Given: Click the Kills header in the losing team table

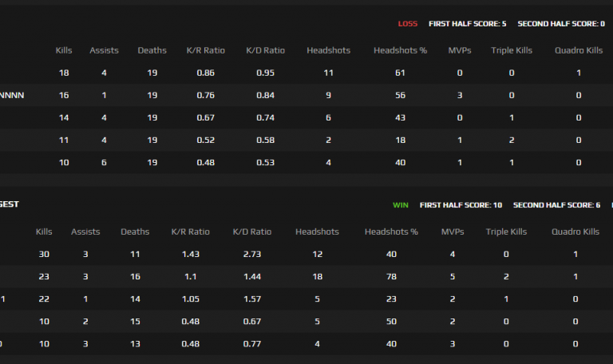Looking at the screenshot, I should click(64, 50).
